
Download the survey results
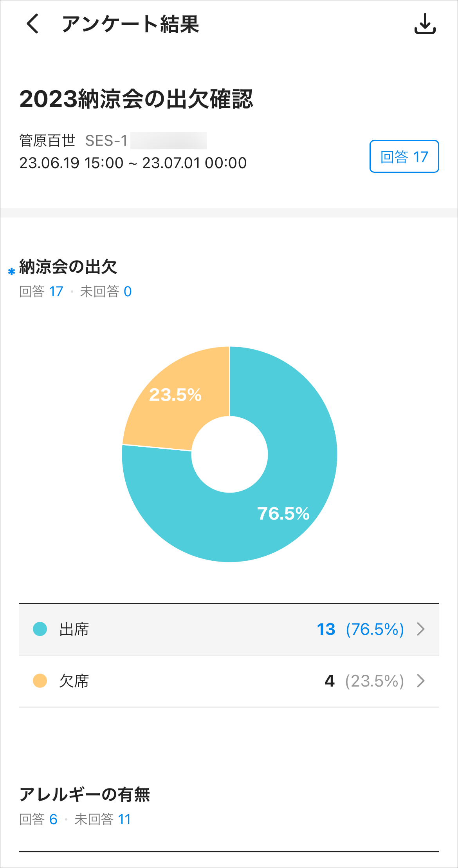tap(425, 24)
